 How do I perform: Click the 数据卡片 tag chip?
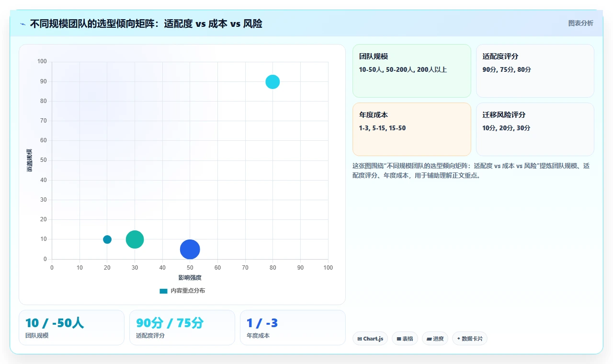[470, 339]
